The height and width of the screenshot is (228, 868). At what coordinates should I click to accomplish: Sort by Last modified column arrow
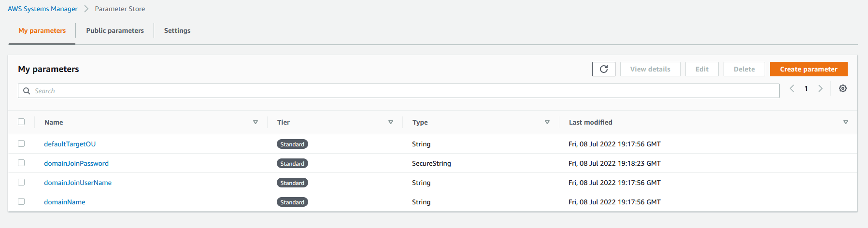(846, 122)
